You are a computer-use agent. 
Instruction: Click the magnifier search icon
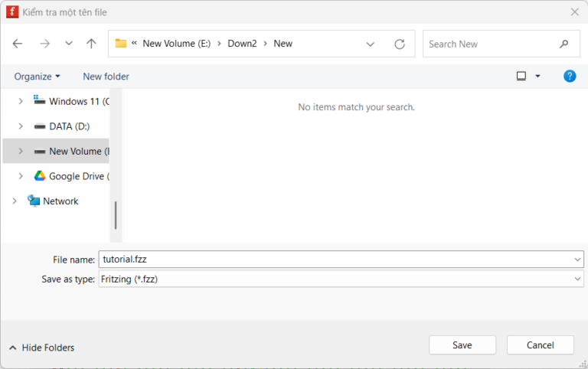click(563, 44)
